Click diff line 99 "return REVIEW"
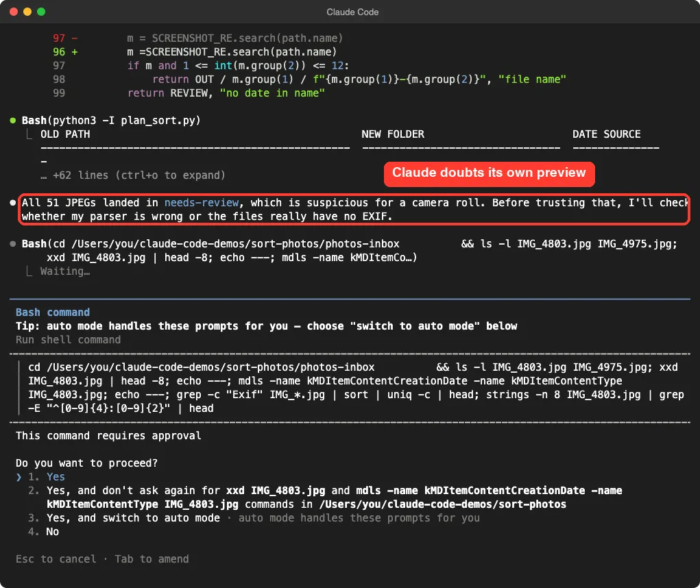The height and width of the screenshot is (588, 700). 189,93
